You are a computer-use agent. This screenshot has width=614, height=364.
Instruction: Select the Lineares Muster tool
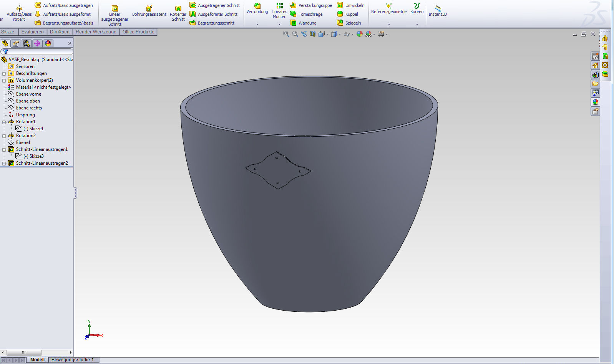point(279,11)
